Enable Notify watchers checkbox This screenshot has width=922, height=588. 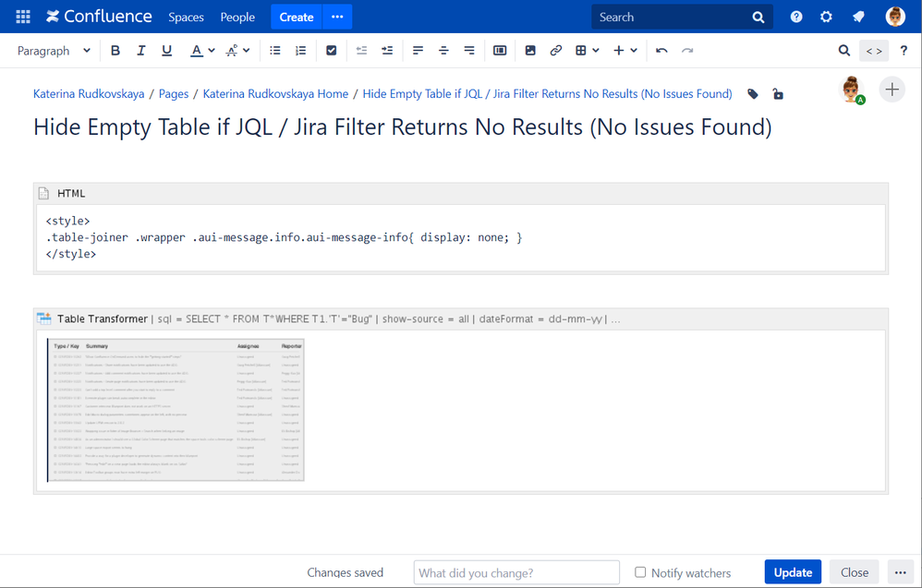coord(640,572)
